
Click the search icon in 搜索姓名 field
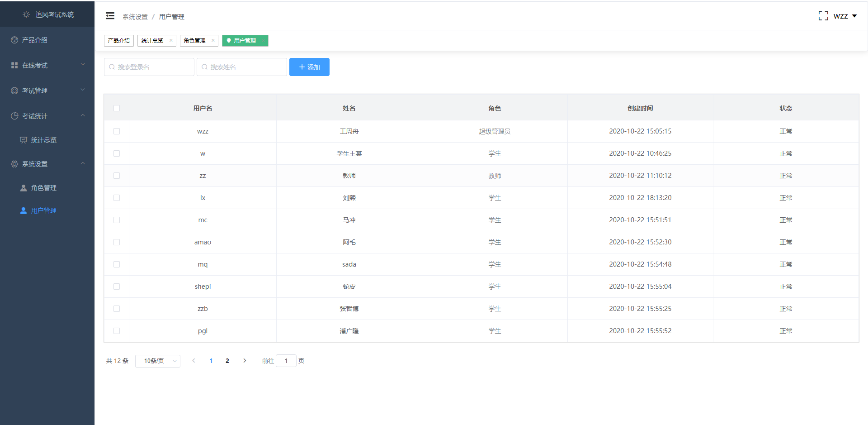tap(204, 67)
